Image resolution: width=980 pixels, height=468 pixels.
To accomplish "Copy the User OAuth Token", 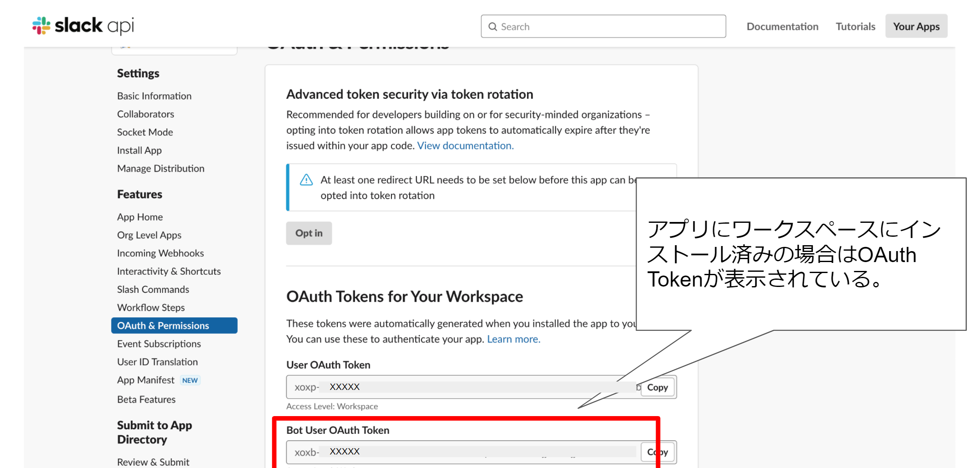I will click(x=657, y=387).
